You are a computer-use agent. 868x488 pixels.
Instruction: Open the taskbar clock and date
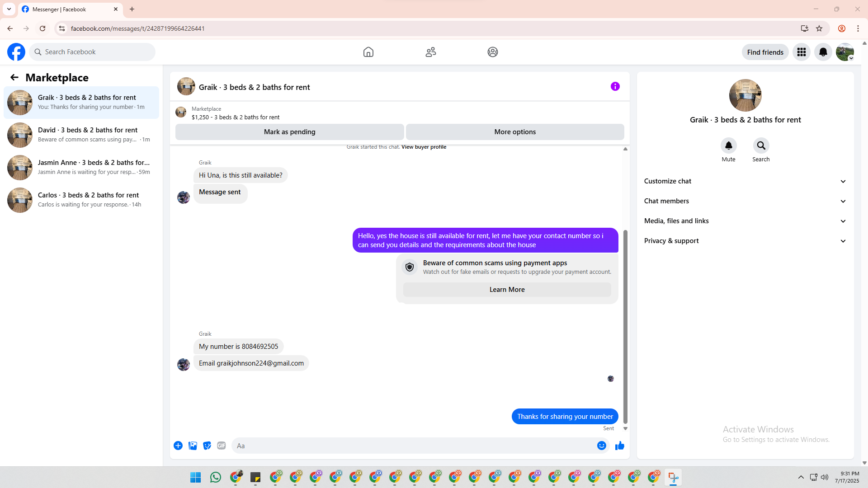(847, 477)
